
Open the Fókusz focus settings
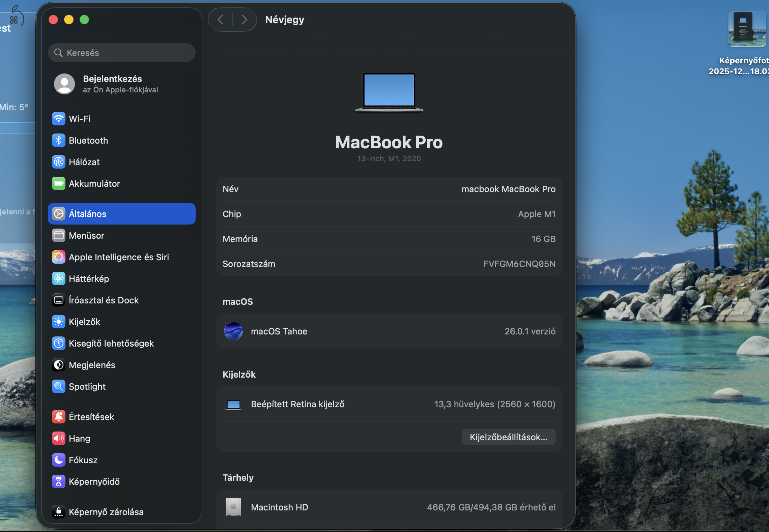coord(83,460)
